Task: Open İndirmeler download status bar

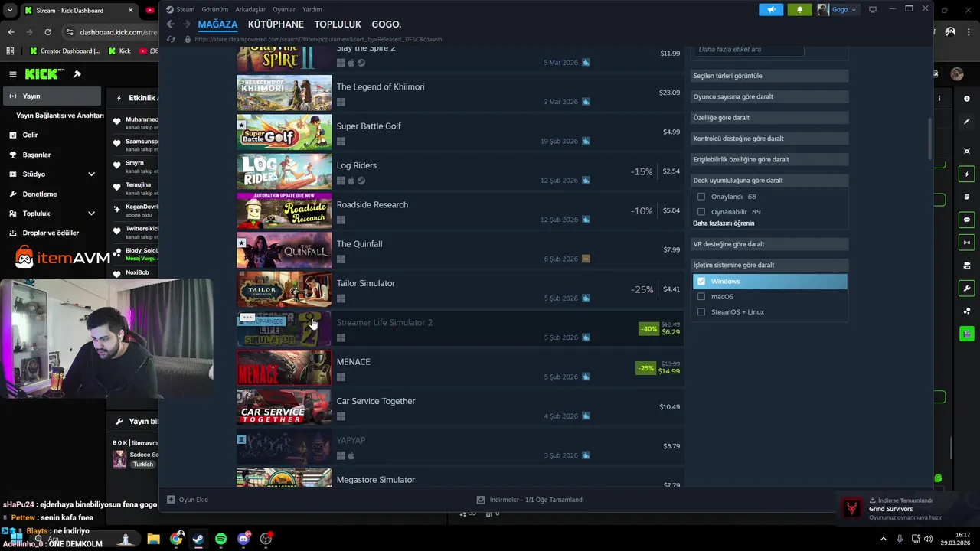Action: pyautogui.click(x=530, y=500)
